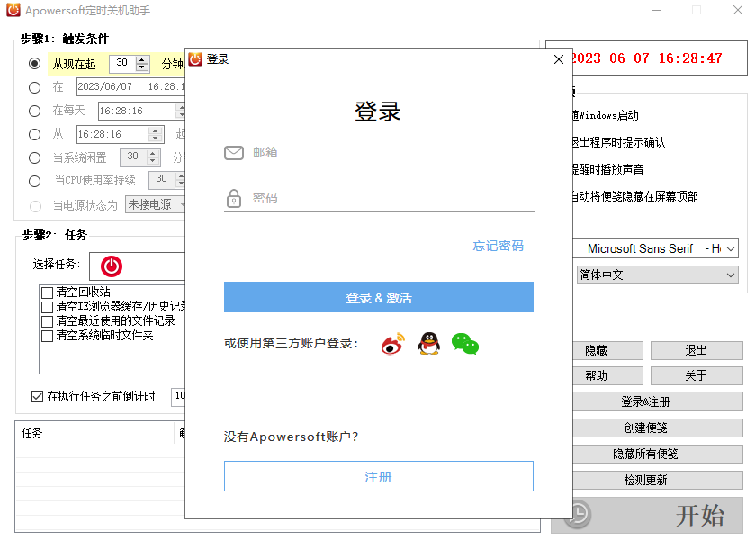
Task: Select the 在每天 radio button
Action: [x=34, y=111]
